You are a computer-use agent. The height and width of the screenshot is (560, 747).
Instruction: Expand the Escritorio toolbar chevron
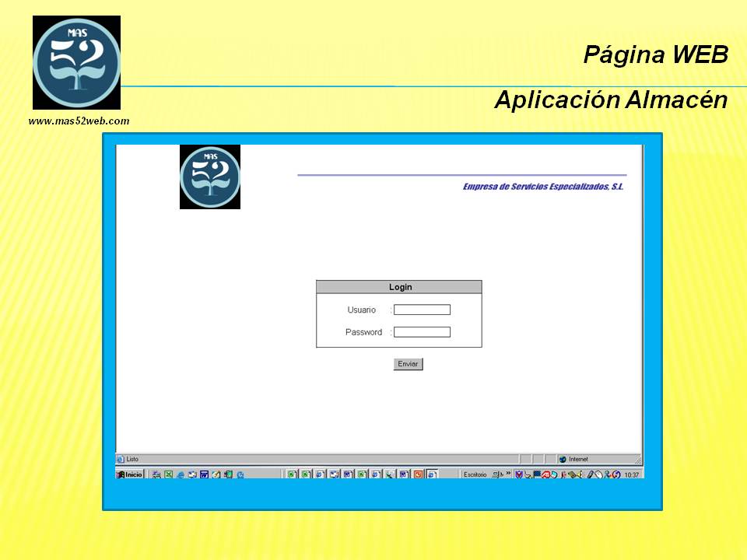point(508,474)
